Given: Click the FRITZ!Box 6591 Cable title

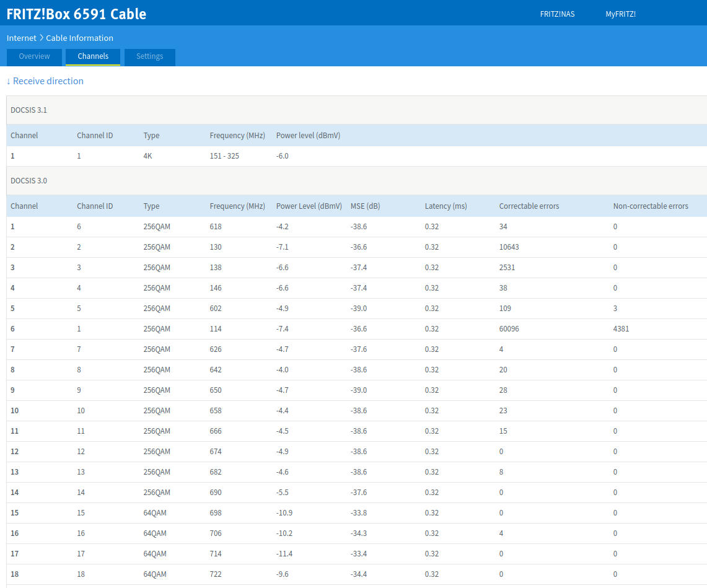Looking at the screenshot, I should 76,14.
